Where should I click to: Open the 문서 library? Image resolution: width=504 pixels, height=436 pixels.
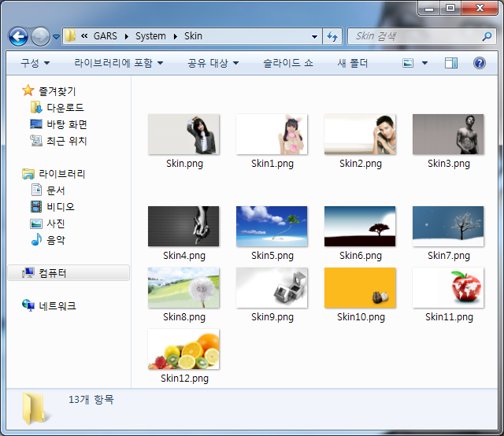point(56,190)
